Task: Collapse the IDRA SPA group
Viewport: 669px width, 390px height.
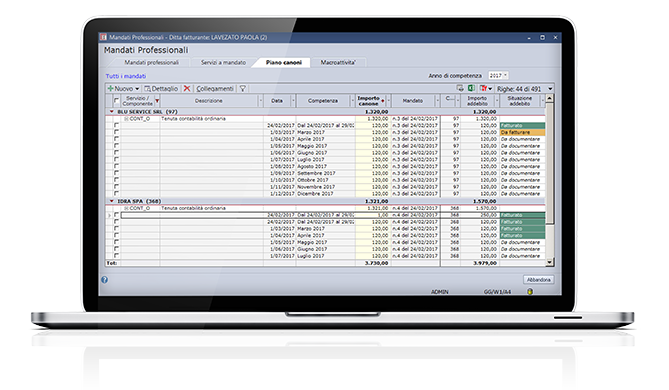Action: pos(112,201)
